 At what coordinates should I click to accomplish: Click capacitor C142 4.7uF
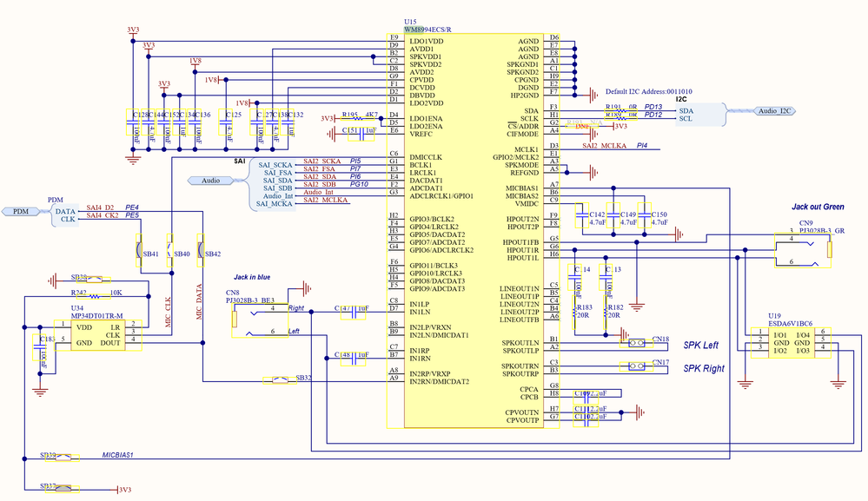[581, 215]
